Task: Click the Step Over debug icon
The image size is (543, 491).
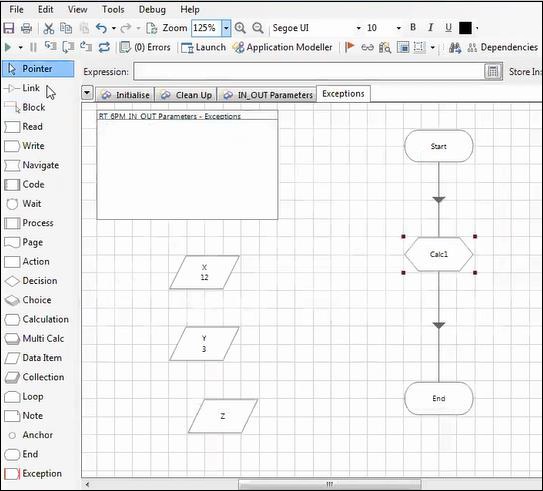Action: pyautogui.click(x=68, y=47)
